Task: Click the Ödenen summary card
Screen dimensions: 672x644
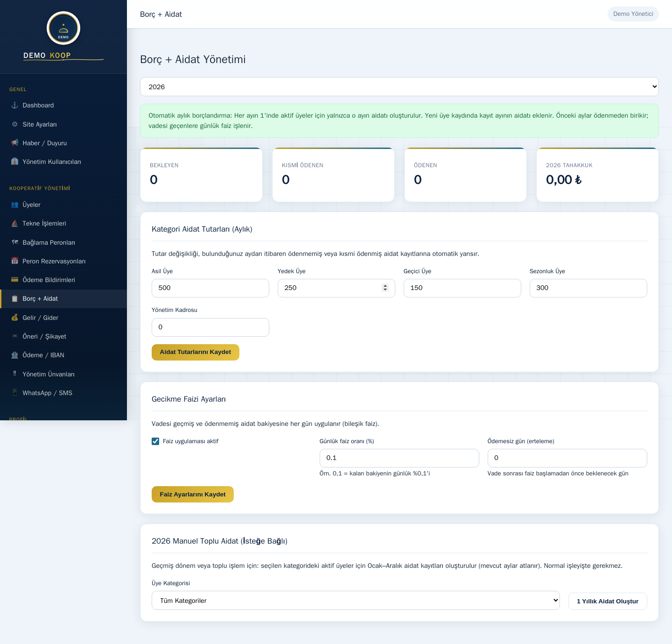Action: [x=466, y=175]
